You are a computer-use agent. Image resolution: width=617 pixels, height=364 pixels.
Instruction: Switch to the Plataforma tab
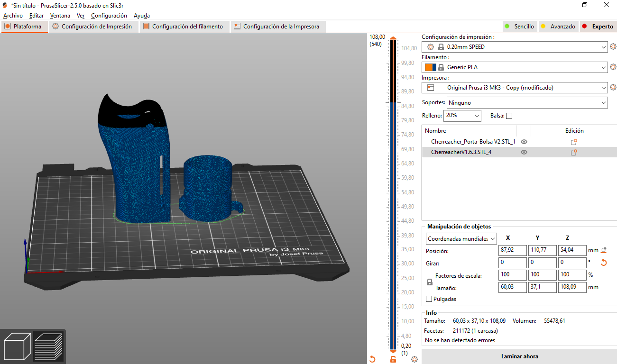tap(24, 27)
